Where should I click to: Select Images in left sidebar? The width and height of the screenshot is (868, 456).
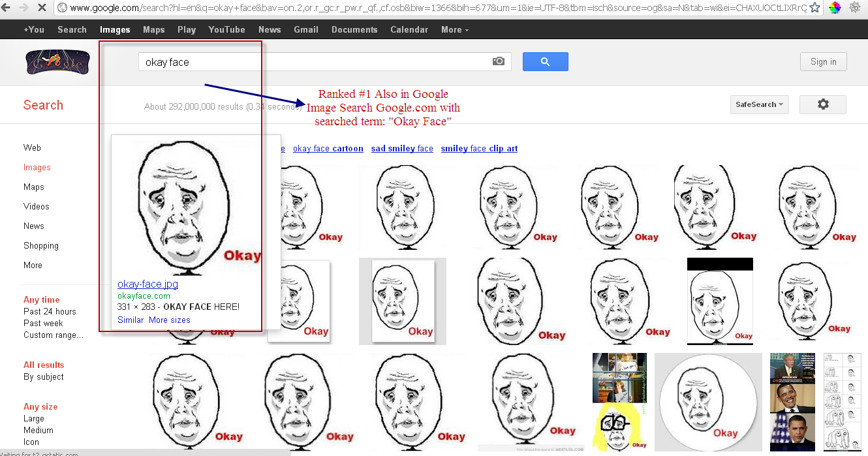[x=37, y=167]
